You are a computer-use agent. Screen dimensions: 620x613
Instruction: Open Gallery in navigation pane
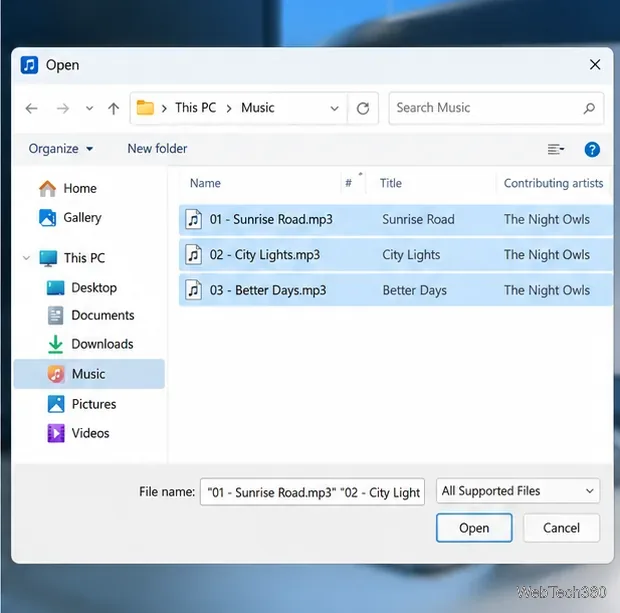(82, 218)
